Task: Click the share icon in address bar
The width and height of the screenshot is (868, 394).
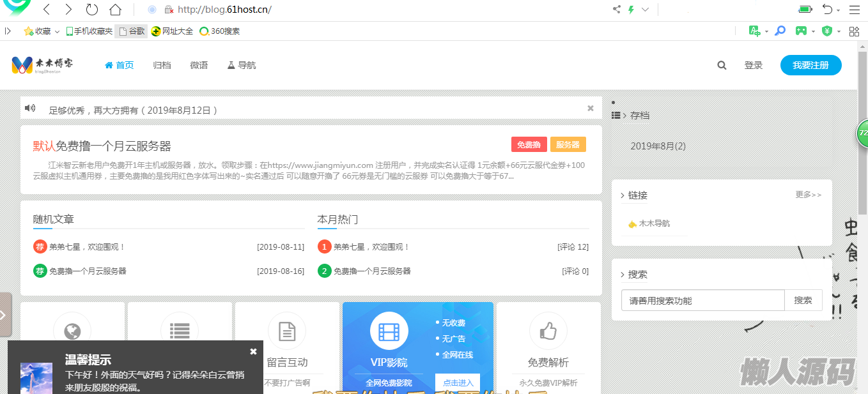Action: click(617, 10)
